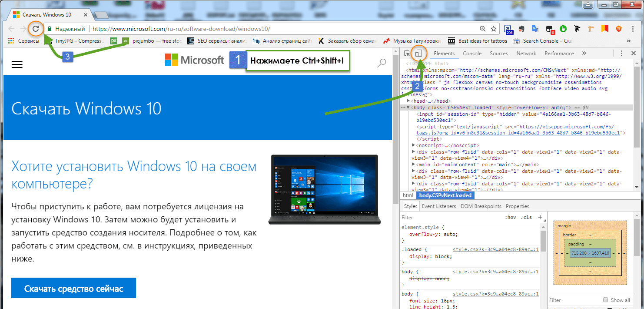644x309 pixels.
Task: Expand the main mainContent element node
Action: point(413,165)
